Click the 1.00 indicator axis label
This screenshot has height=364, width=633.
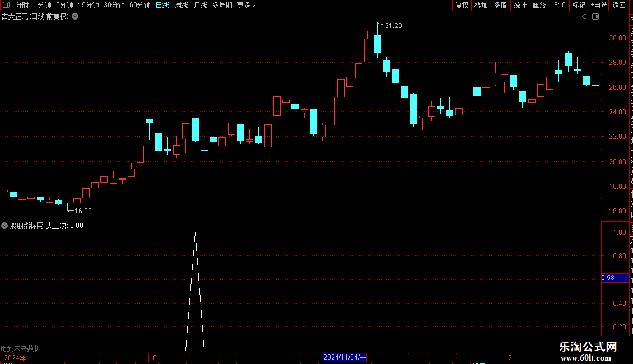point(619,232)
